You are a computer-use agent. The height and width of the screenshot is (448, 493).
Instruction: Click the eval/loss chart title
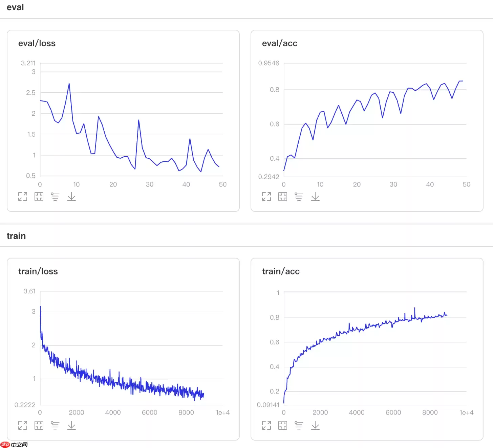(37, 43)
